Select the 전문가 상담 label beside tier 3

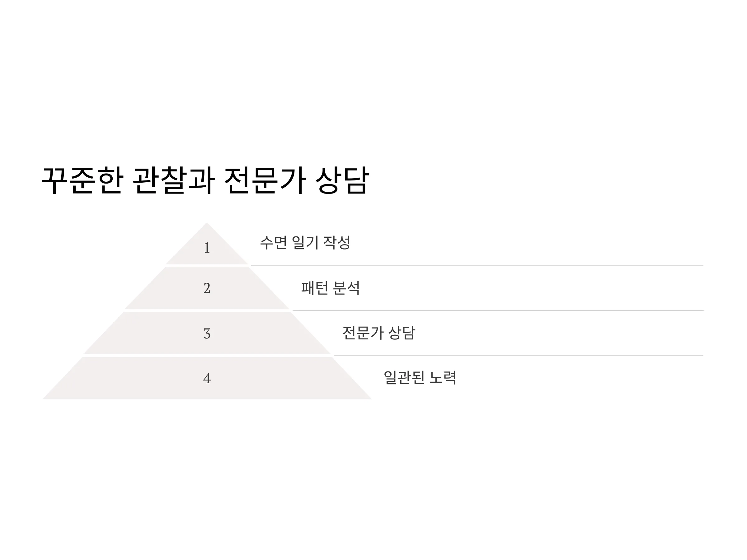pos(379,333)
